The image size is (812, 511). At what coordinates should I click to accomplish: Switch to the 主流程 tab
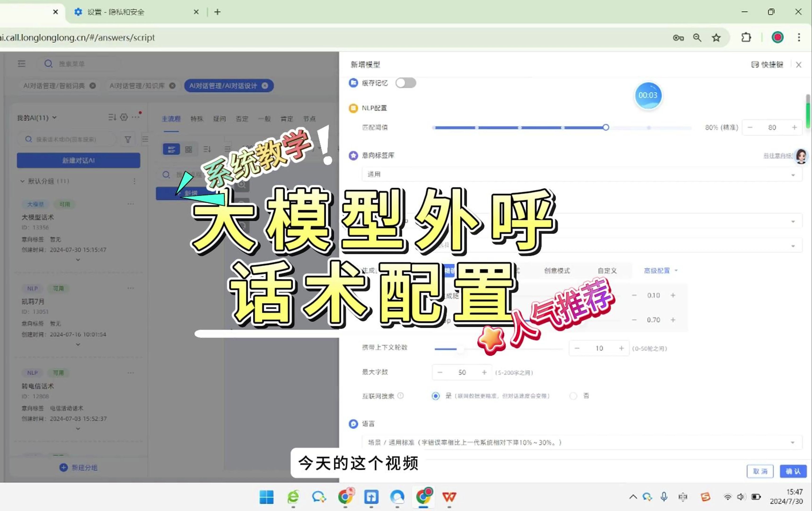point(171,119)
